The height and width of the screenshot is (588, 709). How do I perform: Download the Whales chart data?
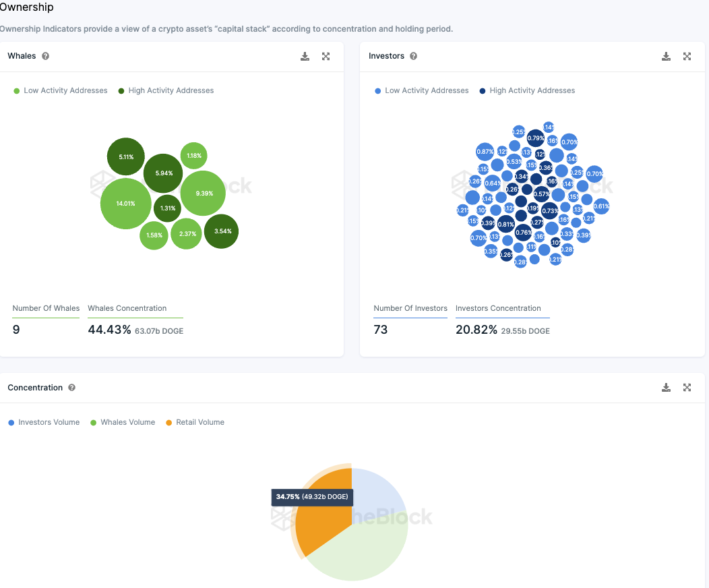point(305,56)
